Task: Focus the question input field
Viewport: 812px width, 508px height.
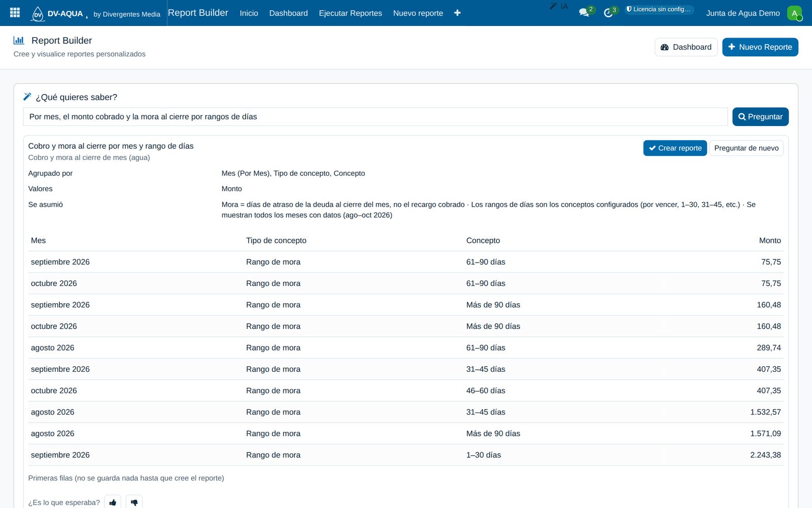Action: [x=376, y=117]
